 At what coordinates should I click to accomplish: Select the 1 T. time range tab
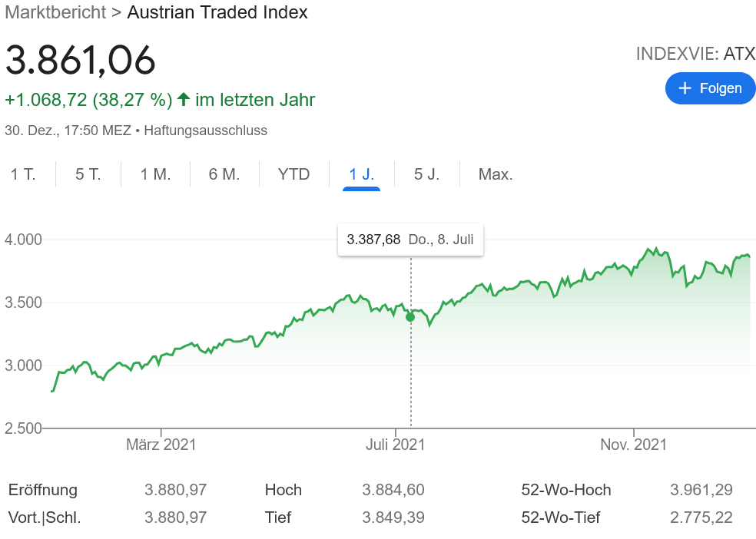tap(23, 174)
